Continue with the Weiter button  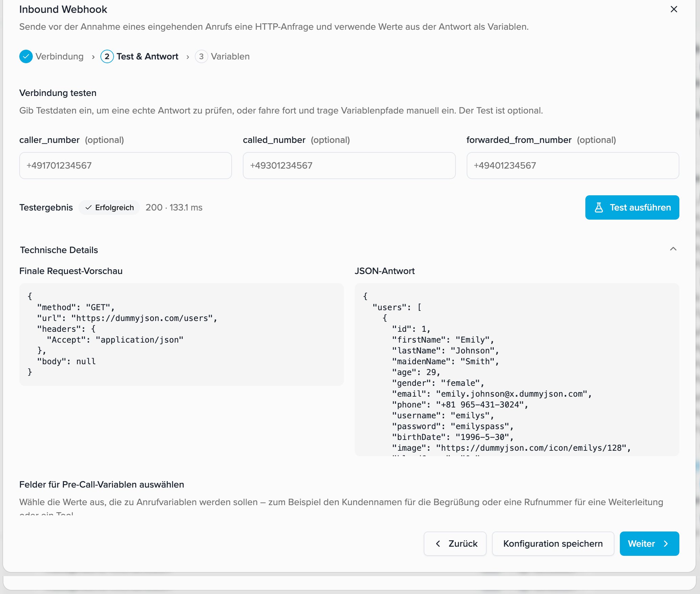pos(649,544)
